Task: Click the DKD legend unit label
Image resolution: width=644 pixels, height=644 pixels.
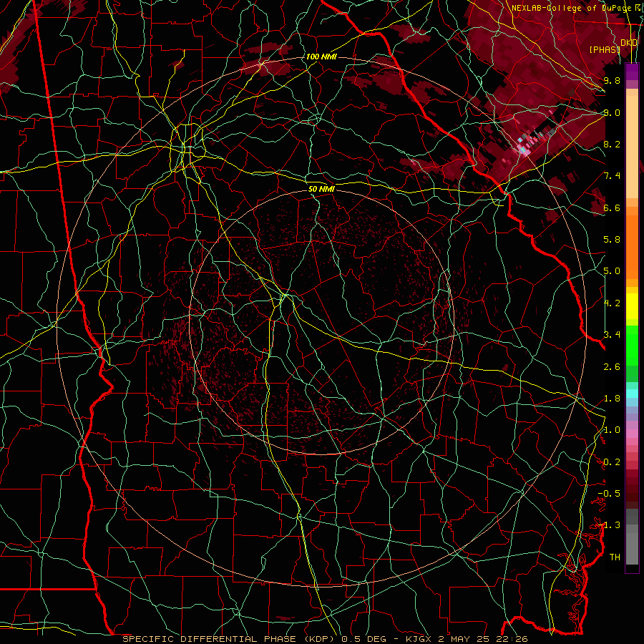Action: click(x=629, y=42)
